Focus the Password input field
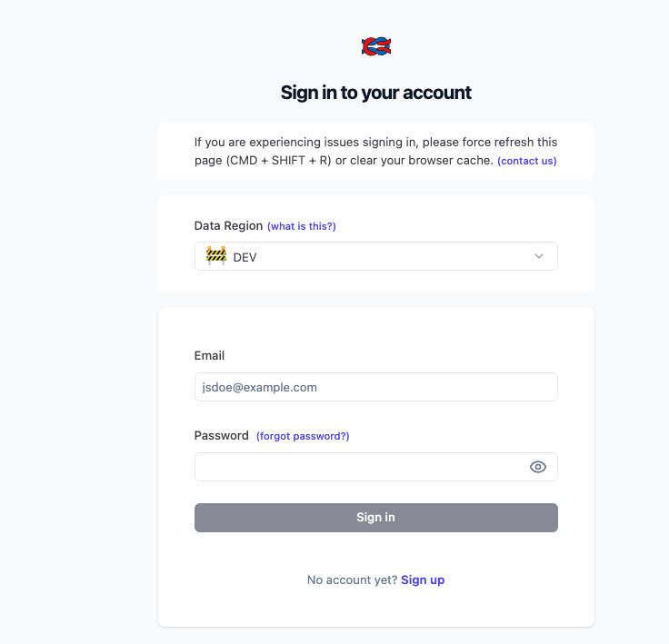 359,467
